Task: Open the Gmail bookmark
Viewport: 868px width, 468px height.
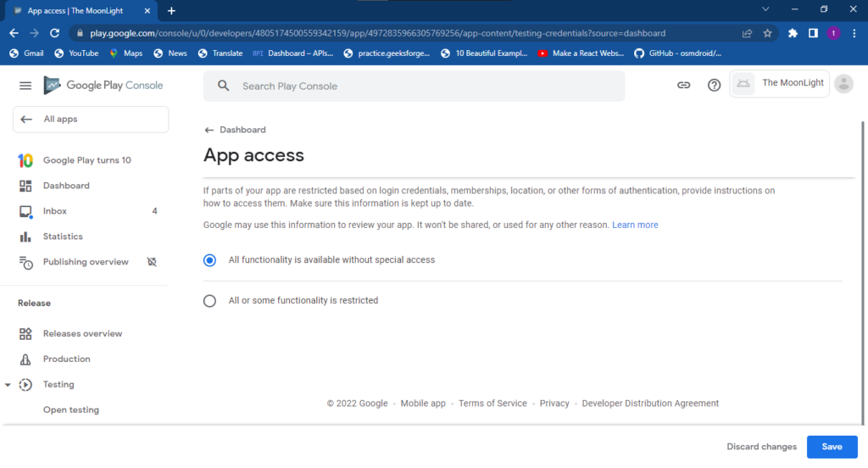Action: [x=26, y=53]
